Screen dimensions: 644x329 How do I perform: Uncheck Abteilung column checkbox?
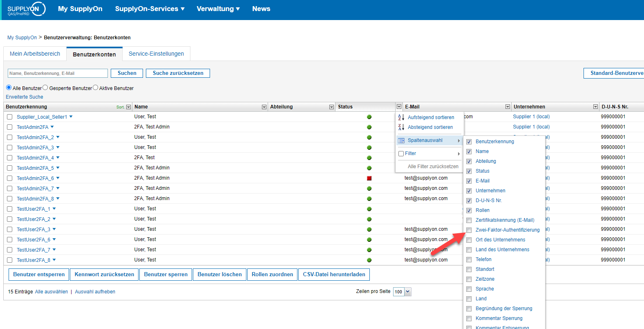(x=469, y=161)
